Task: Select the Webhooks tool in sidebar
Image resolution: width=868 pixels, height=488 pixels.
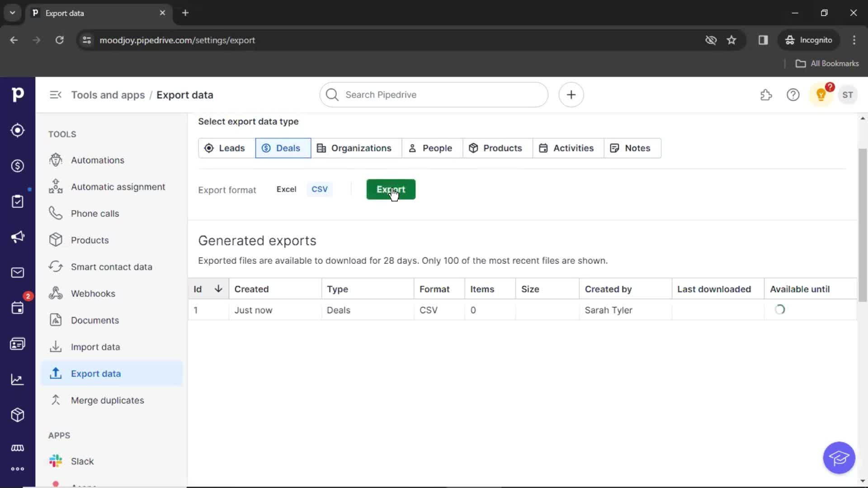Action: [93, 293]
